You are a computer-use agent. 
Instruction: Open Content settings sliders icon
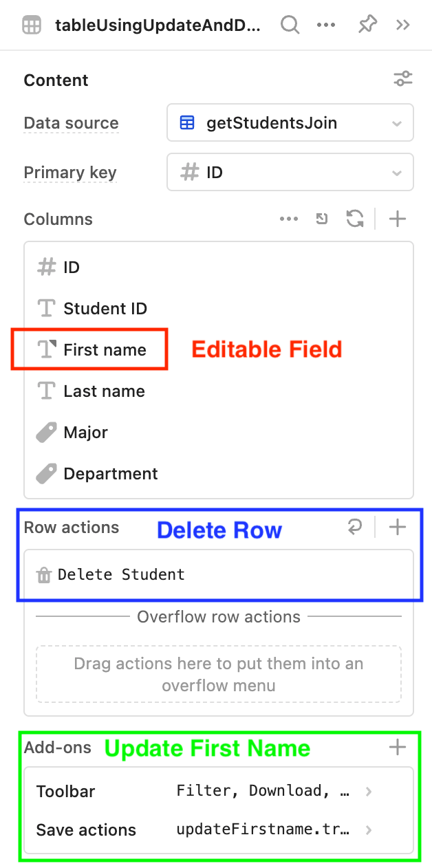click(403, 79)
